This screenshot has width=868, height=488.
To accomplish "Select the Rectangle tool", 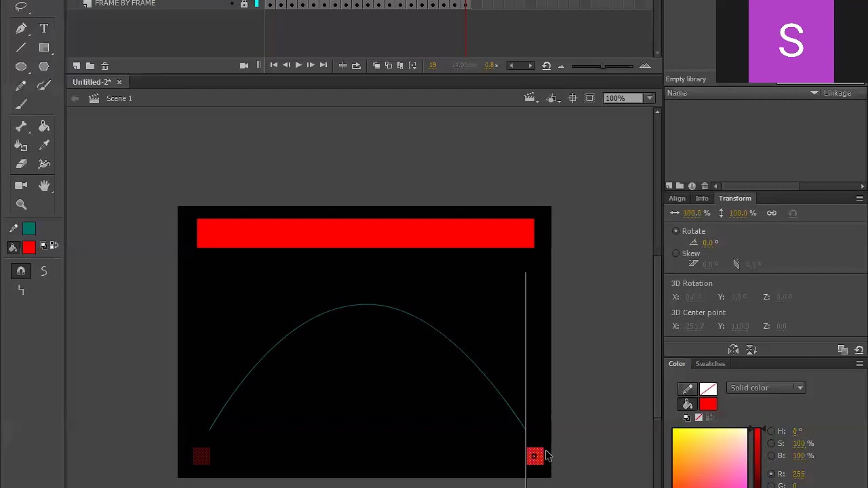I will (x=44, y=47).
